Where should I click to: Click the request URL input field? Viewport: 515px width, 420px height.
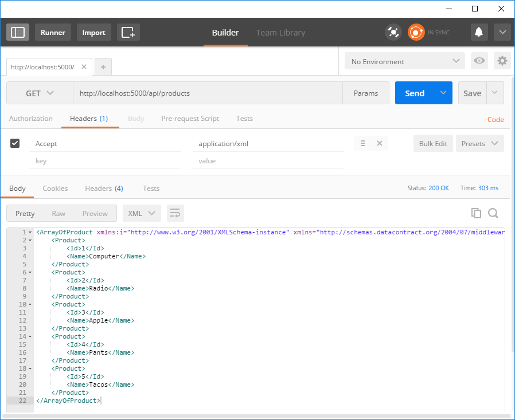(208, 93)
